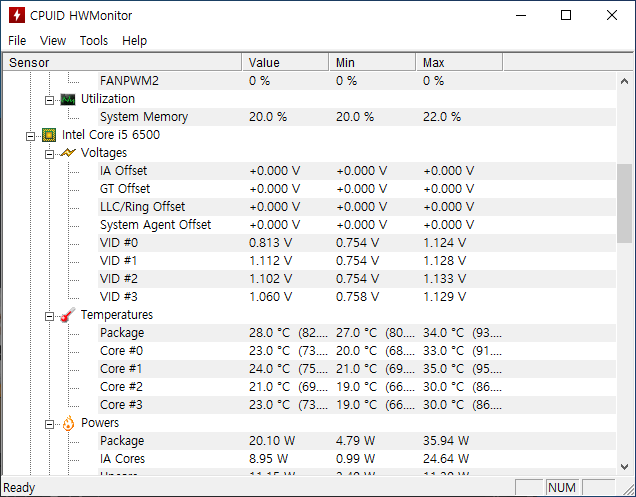Minimize the HWMonitor window
Screen dimensions: 636x497
pos(521,15)
